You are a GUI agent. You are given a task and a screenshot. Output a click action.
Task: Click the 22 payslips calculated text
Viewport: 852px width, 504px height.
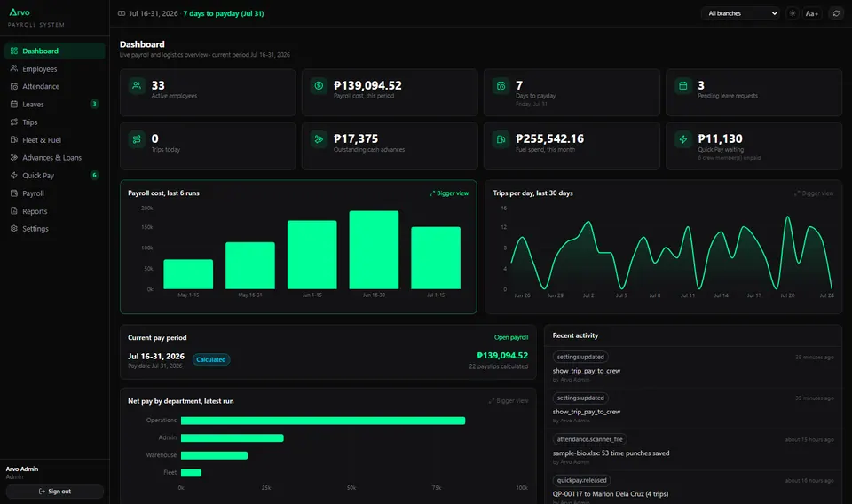(x=498, y=366)
